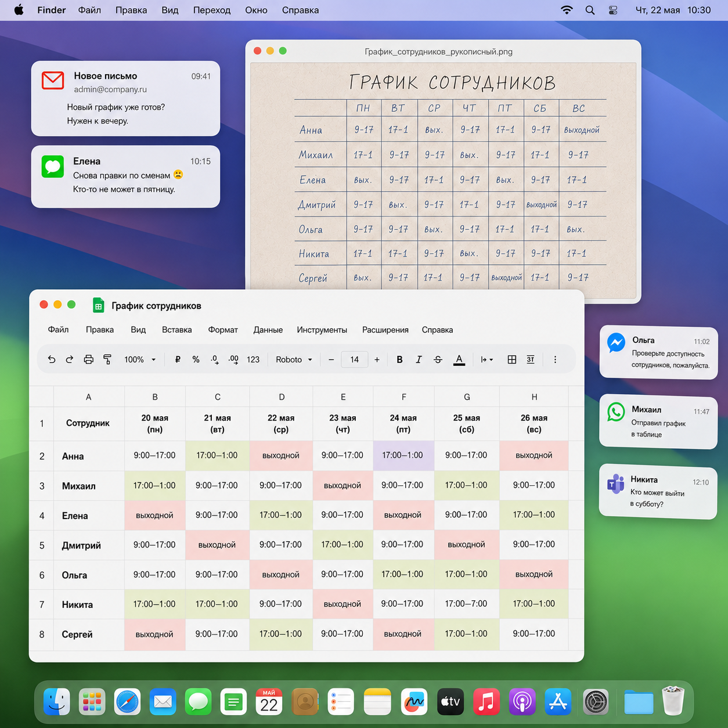The height and width of the screenshot is (728, 728).
Task: Open the Новое письмо mail notification
Action: pos(125,98)
